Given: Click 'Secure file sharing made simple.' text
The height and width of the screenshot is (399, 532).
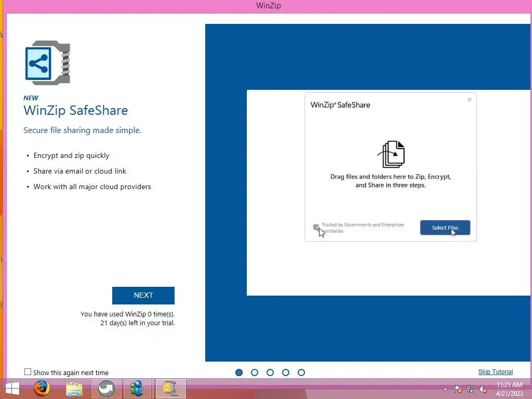Looking at the screenshot, I should (x=83, y=130).
